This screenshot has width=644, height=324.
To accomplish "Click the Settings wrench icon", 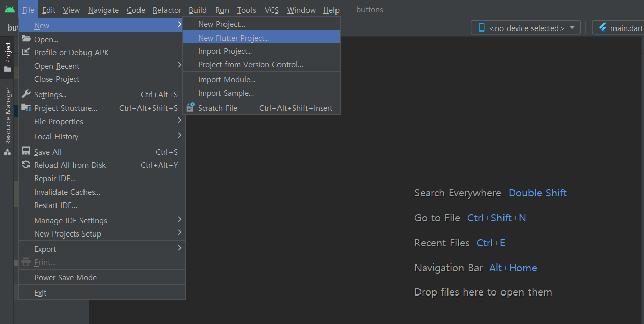I will [x=26, y=94].
